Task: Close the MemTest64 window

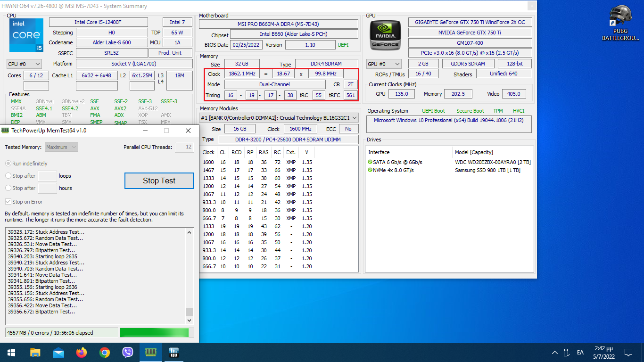Action: [188, 131]
